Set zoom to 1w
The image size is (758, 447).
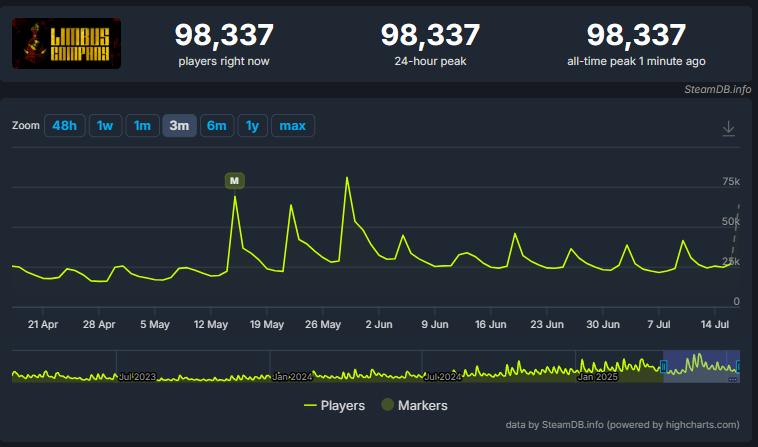point(105,126)
